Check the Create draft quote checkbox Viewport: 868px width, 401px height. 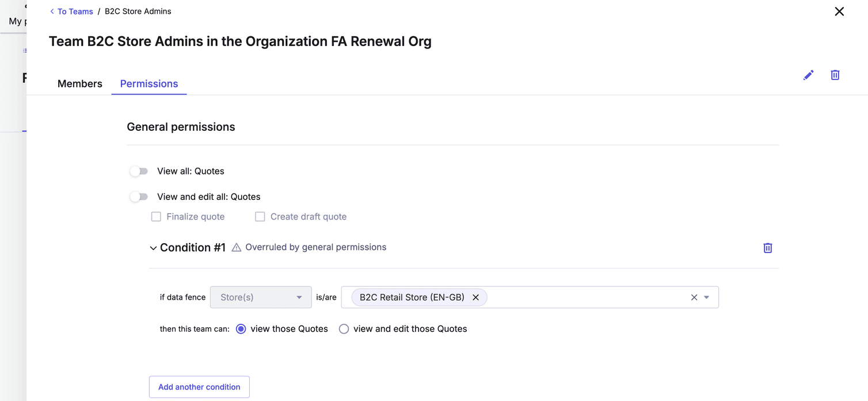tap(260, 217)
